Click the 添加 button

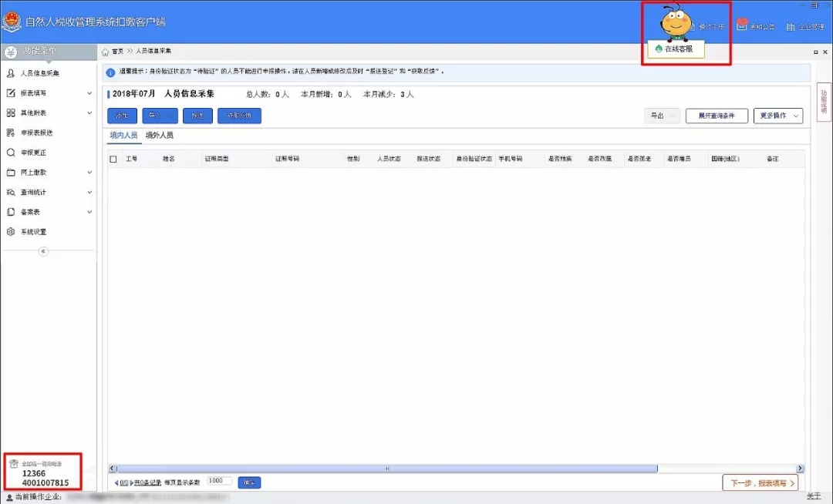(x=122, y=116)
